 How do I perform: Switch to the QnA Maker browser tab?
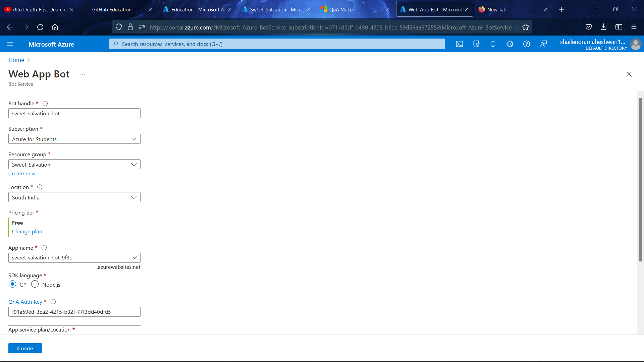coord(341,9)
